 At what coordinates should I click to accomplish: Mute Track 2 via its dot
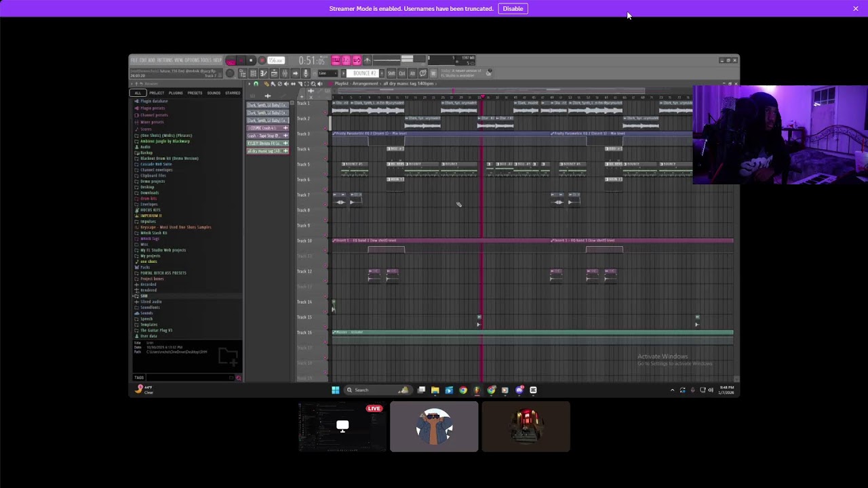click(x=325, y=128)
